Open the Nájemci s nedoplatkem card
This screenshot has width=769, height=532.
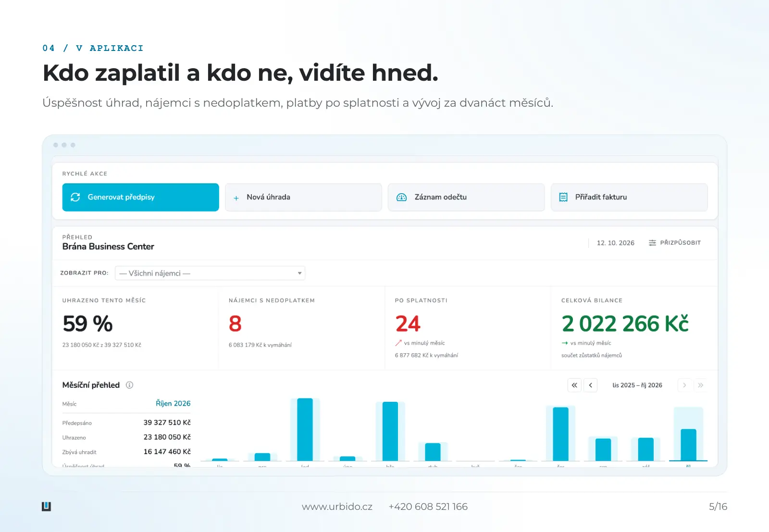click(x=301, y=328)
